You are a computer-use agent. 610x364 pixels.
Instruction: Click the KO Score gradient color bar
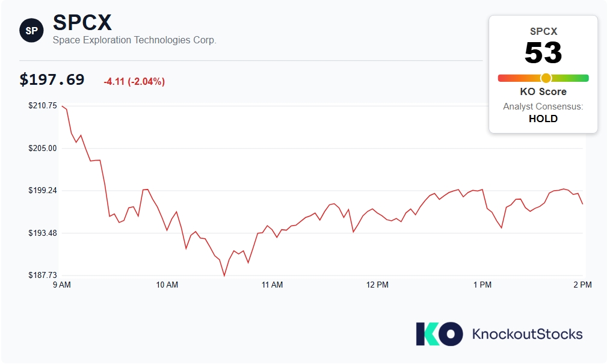543,78
